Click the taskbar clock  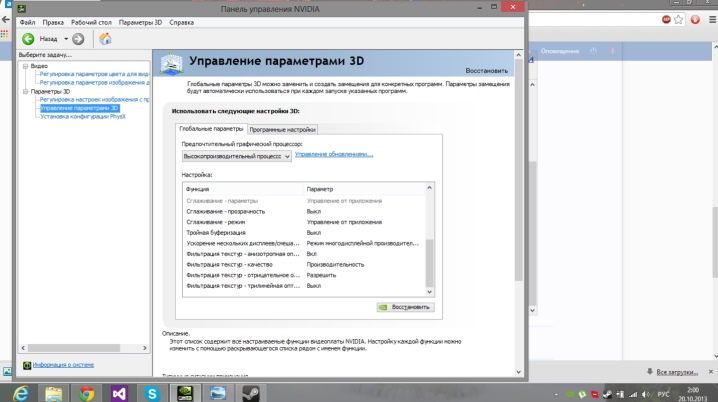[693, 394]
